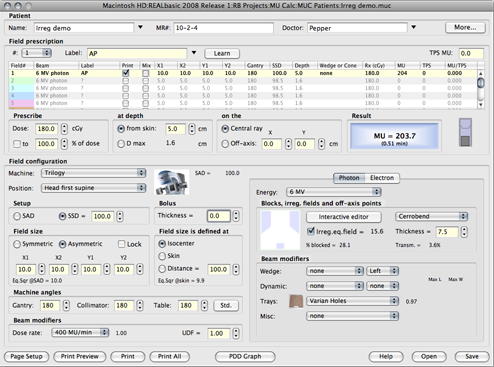This screenshot has height=367, width=494.
Task: Open the Misc dropdown set to none
Action: 352,316
